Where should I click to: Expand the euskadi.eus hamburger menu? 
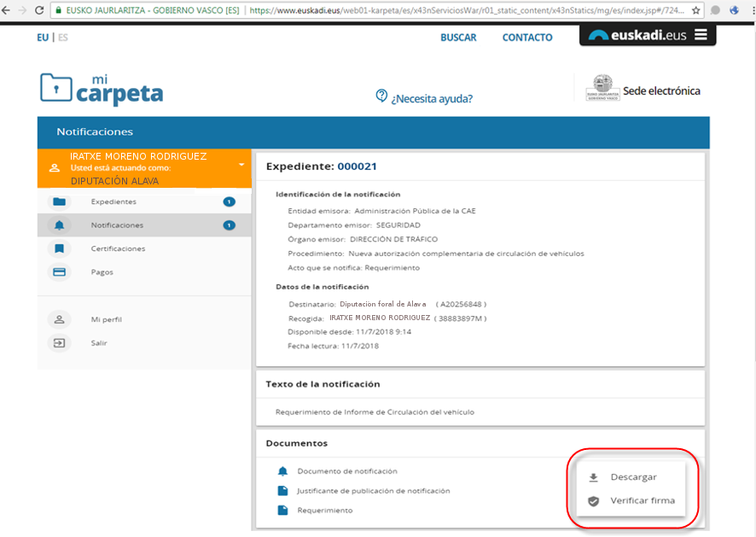click(x=700, y=36)
